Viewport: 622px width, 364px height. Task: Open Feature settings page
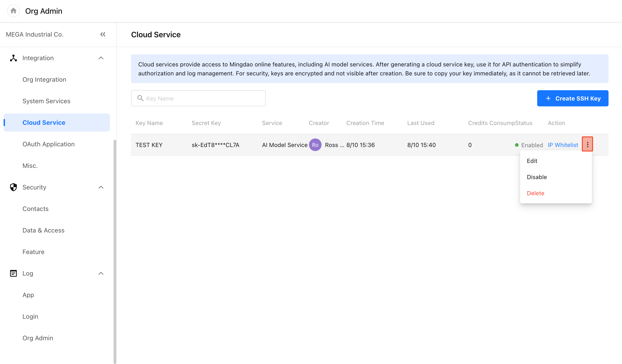click(x=34, y=252)
